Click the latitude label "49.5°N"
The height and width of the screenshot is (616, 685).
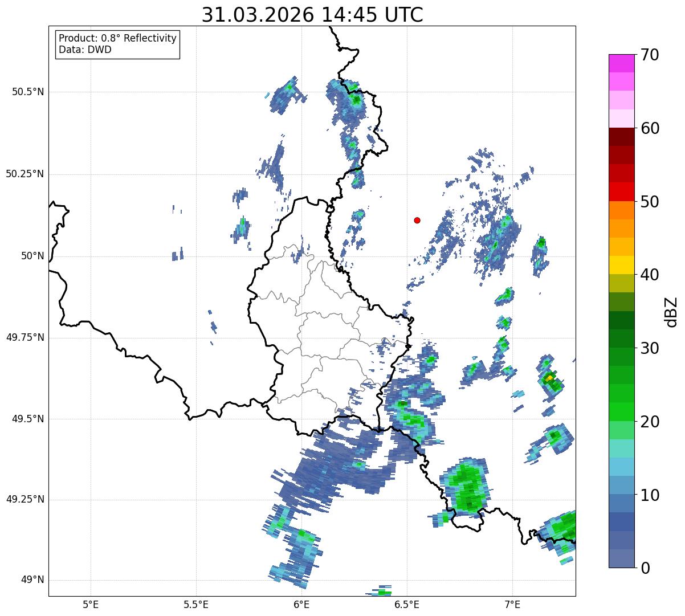click(28, 419)
